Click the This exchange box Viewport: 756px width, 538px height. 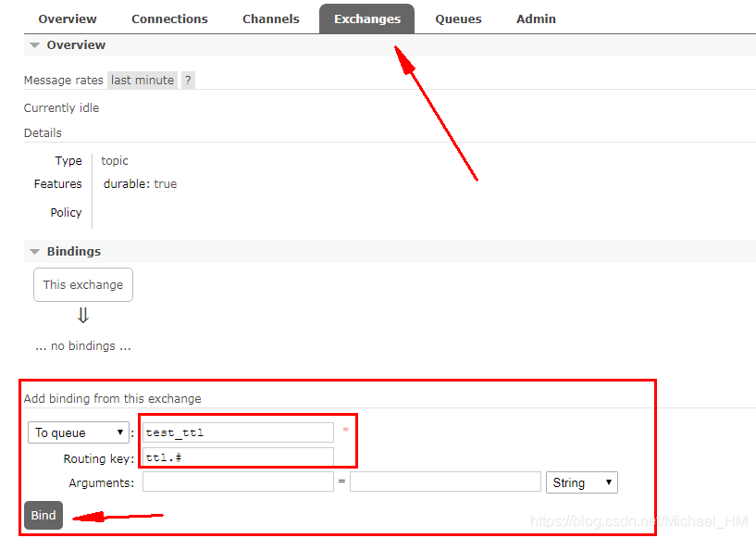coord(83,284)
